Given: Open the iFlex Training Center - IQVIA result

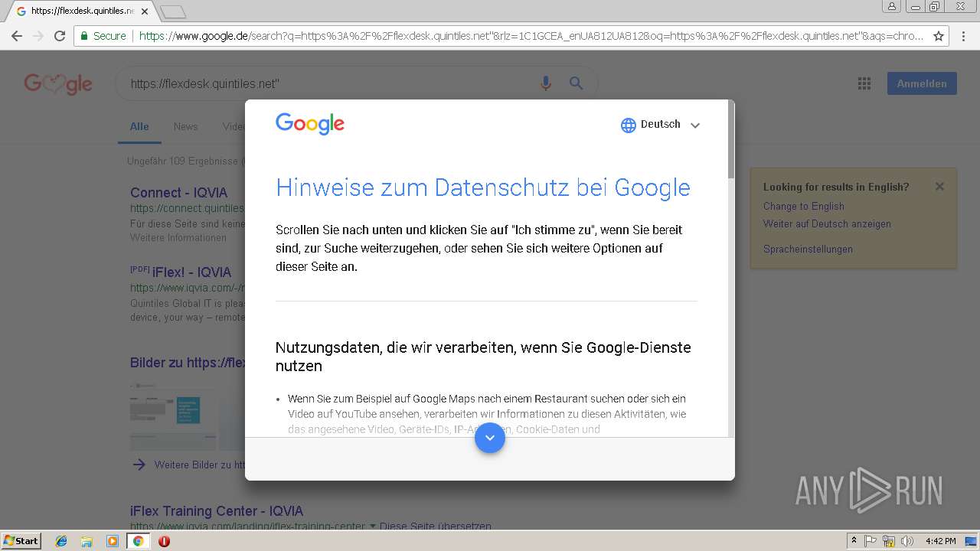Looking at the screenshot, I should pos(217,510).
